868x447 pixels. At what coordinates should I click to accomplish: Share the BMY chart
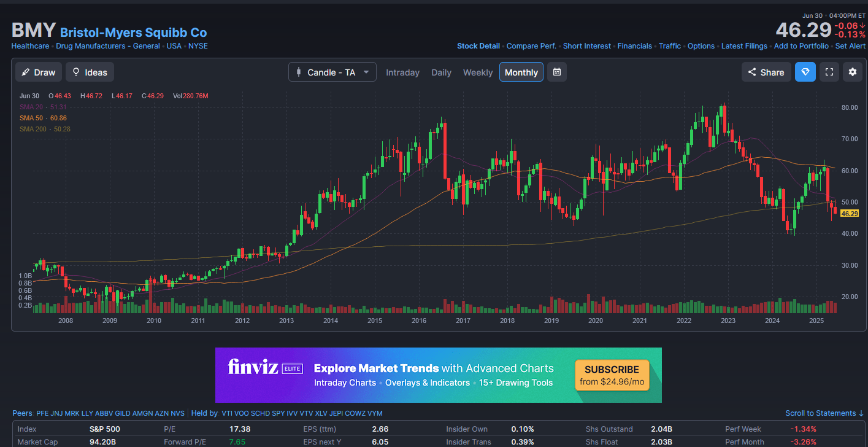pyautogui.click(x=766, y=72)
